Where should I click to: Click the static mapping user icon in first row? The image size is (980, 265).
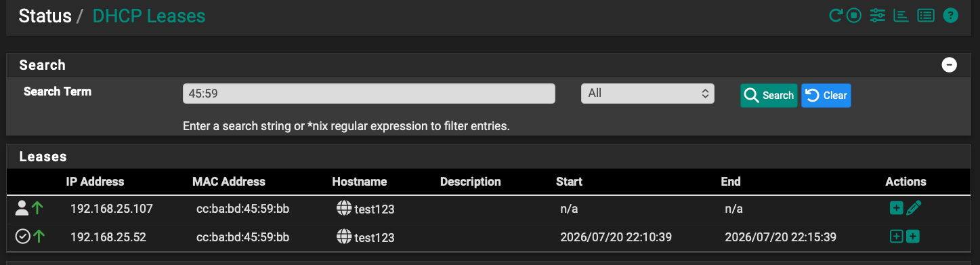(22, 208)
